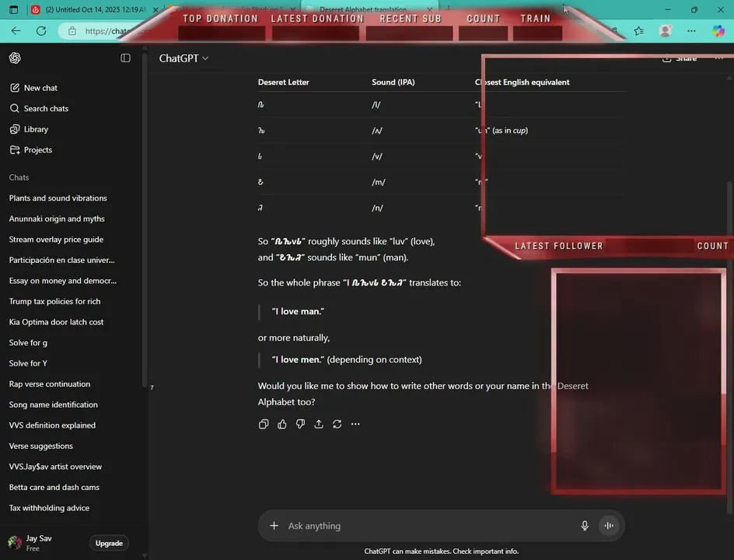The height and width of the screenshot is (560, 734).
Task: Click the '/n/' IPA table cell
Action: click(377, 208)
